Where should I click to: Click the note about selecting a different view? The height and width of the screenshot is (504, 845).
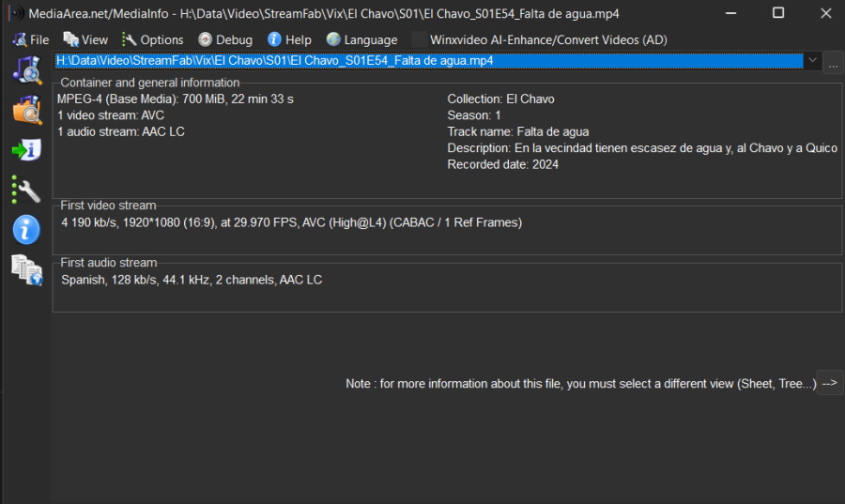(x=581, y=383)
